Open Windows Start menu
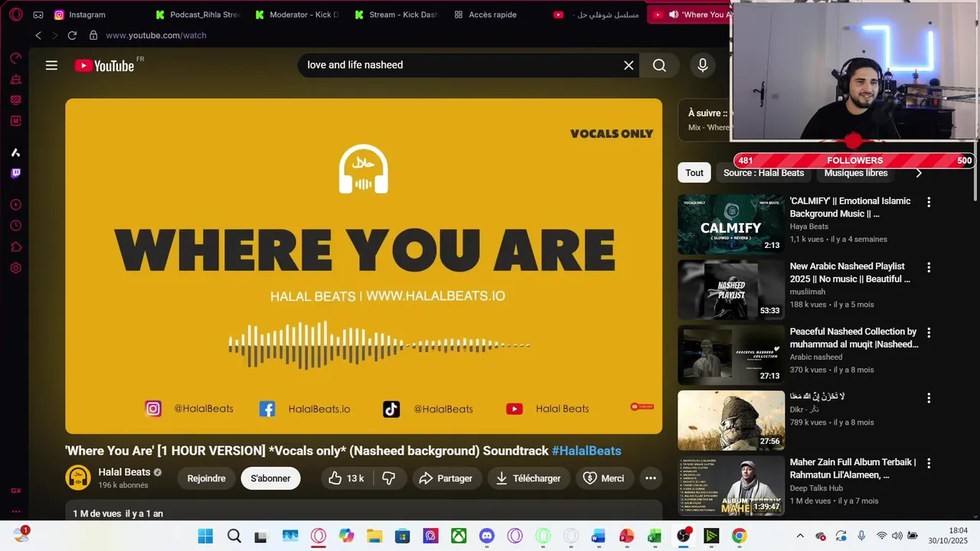Image resolution: width=980 pixels, height=551 pixels. pyautogui.click(x=205, y=536)
